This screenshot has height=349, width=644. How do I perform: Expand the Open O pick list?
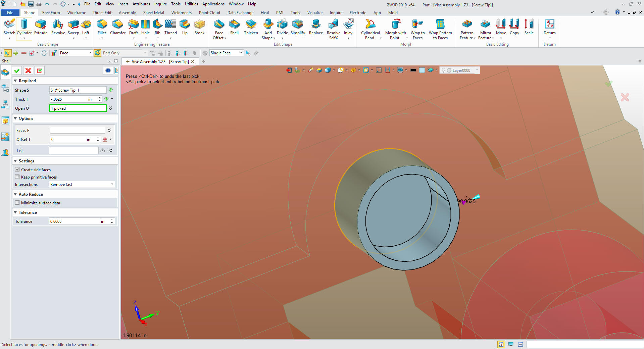point(110,108)
